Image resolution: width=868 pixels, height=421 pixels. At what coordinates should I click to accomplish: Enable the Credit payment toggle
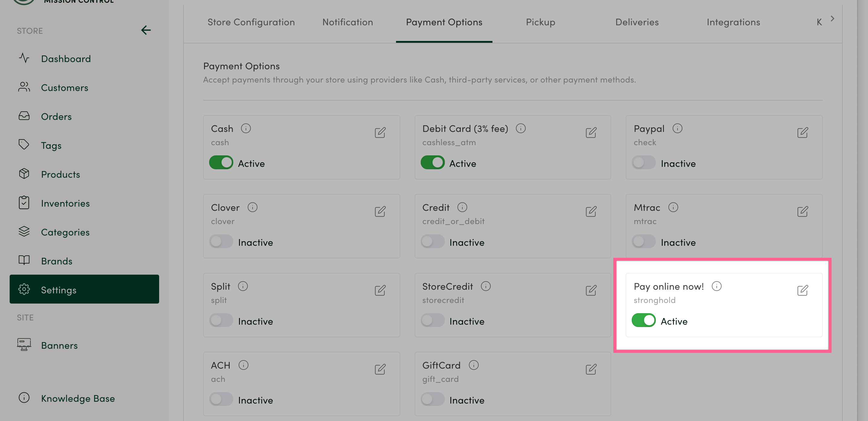click(432, 242)
